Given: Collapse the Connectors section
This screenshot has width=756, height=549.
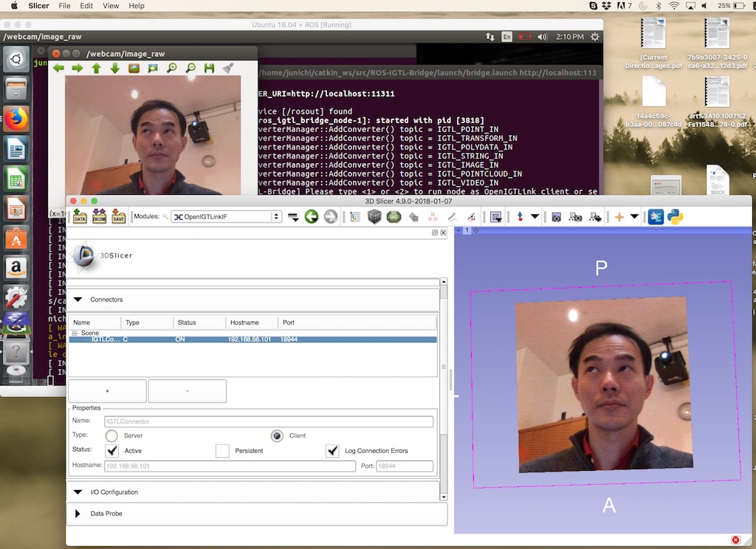Looking at the screenshot, I should pos(79,300).
